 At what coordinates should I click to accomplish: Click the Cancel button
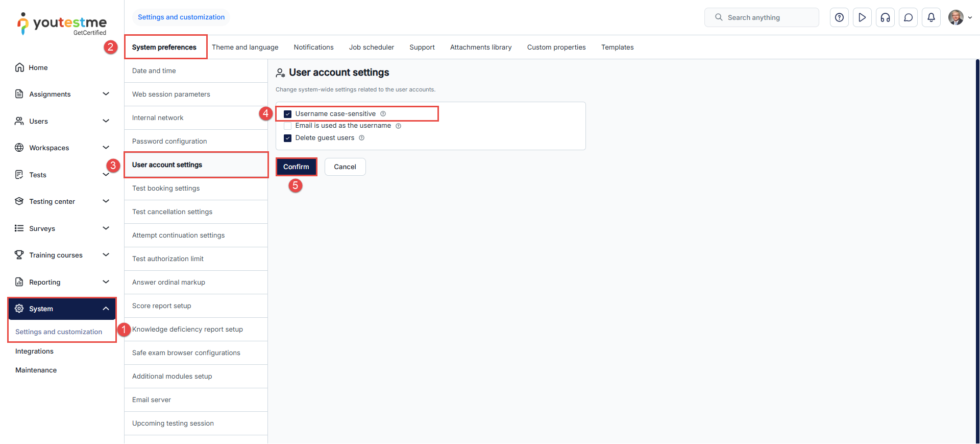click(x=345, y=167)
